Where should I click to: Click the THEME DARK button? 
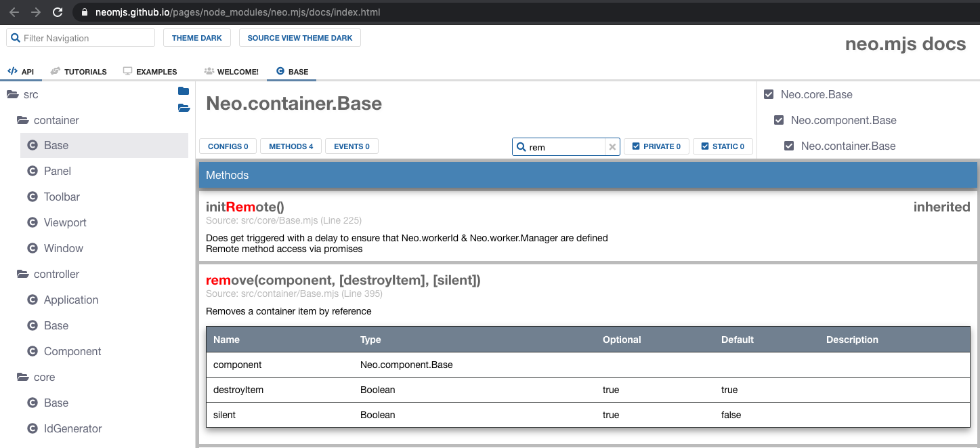(196, 37)
